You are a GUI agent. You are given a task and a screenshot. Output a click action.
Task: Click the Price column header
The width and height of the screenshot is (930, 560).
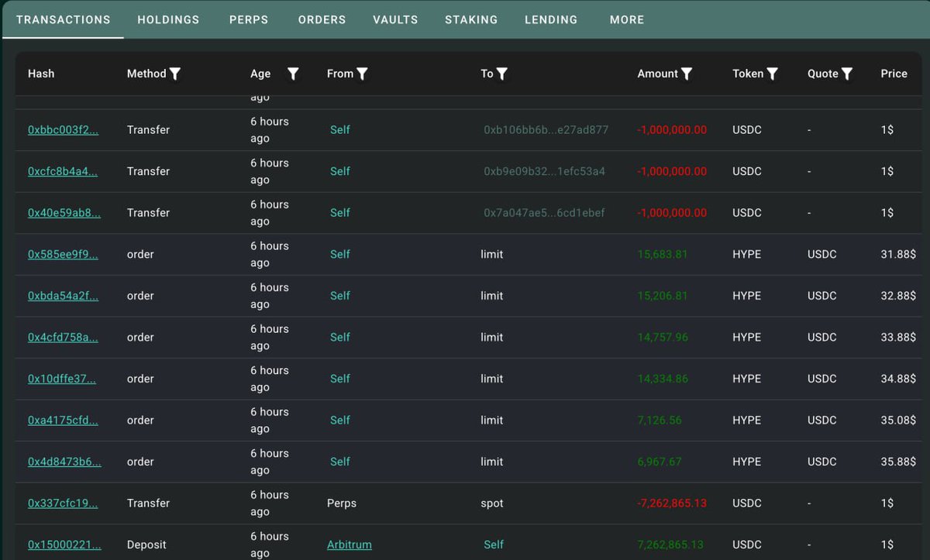(894, 74)
